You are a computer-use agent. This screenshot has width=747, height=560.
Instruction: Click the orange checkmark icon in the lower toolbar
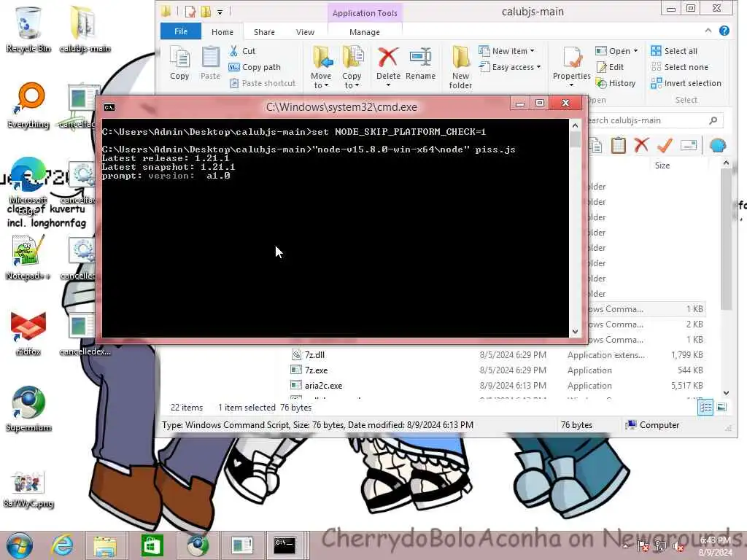[665, 145]
